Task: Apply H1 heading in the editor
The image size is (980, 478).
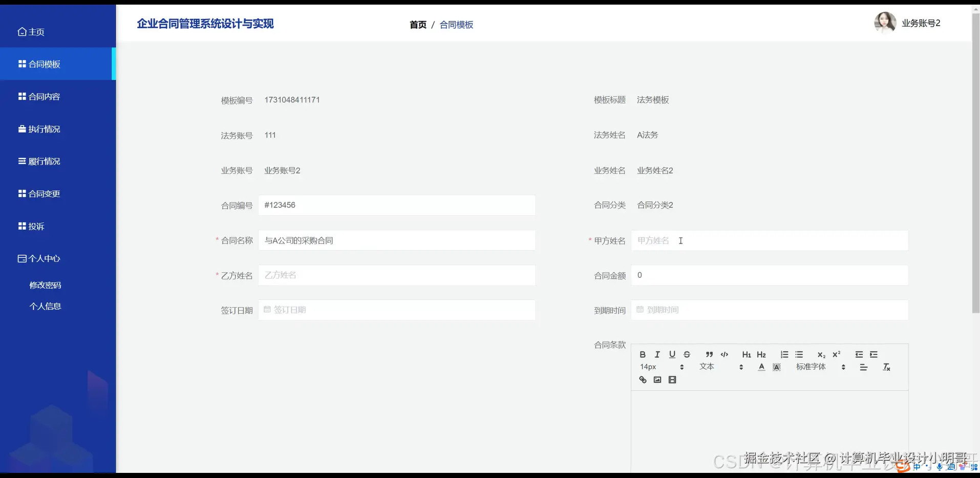Action: (746, 354)
